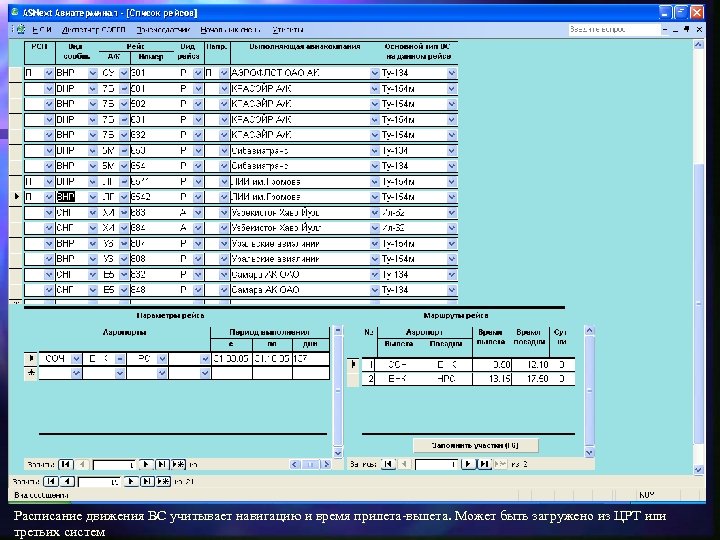Open the НСИ menu

(x=42, y=30)
